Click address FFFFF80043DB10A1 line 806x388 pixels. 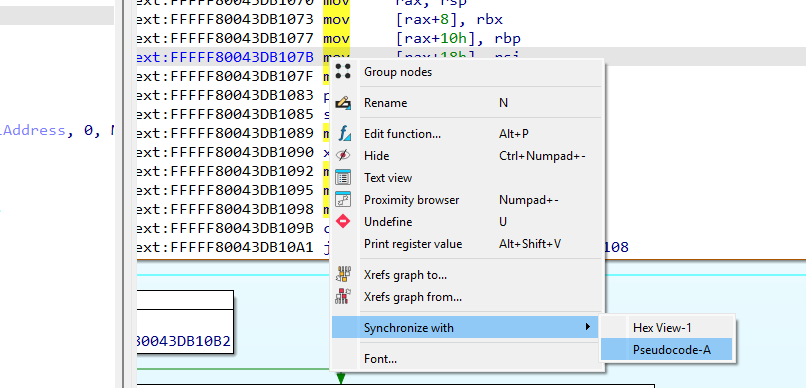coord(225,248)
